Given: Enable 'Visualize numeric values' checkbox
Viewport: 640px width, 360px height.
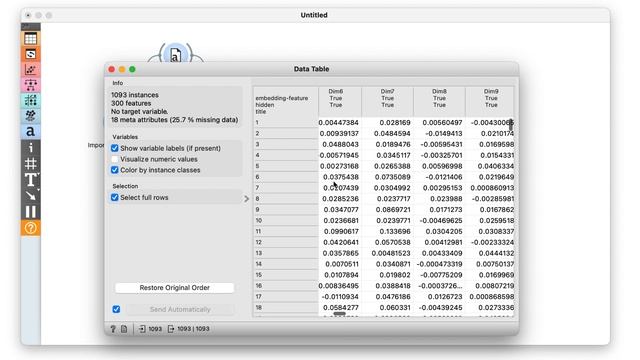Looking at the screenshot, I should pos(115,159).
